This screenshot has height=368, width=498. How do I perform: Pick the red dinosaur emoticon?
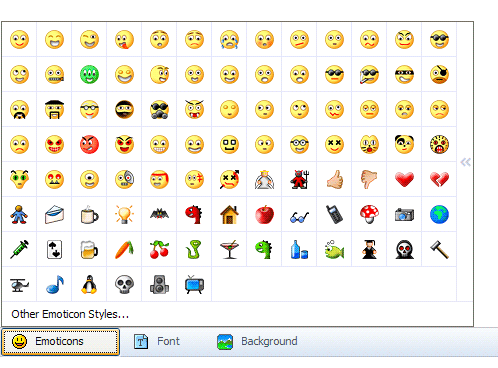pos(194,214)
